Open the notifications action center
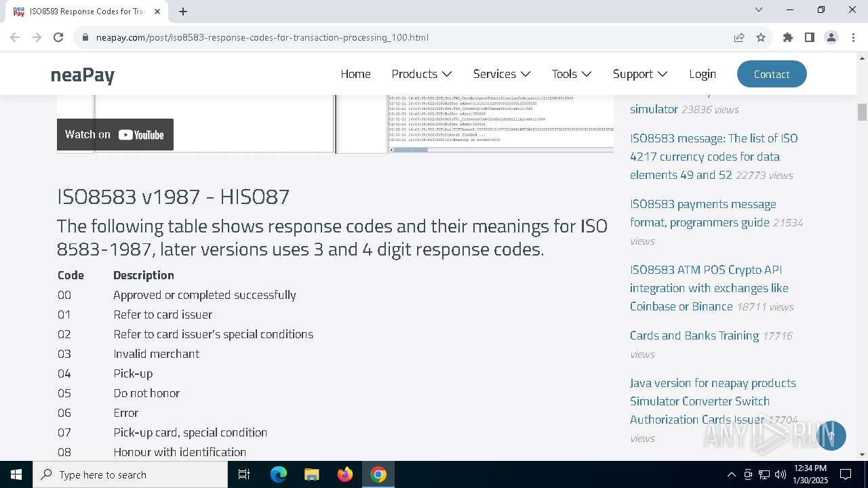The height and width of the screenshot is (488, 868). click(x=846, y=474)
